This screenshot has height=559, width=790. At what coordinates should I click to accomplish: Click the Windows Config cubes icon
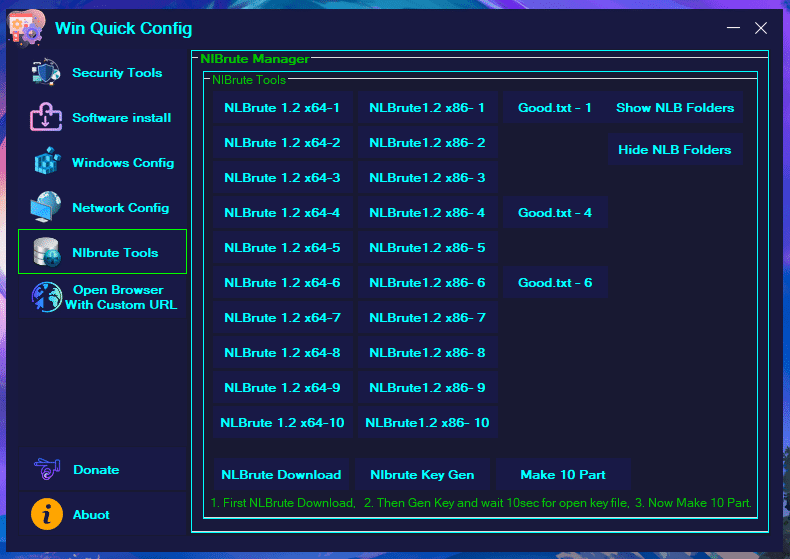click(47, 162)
